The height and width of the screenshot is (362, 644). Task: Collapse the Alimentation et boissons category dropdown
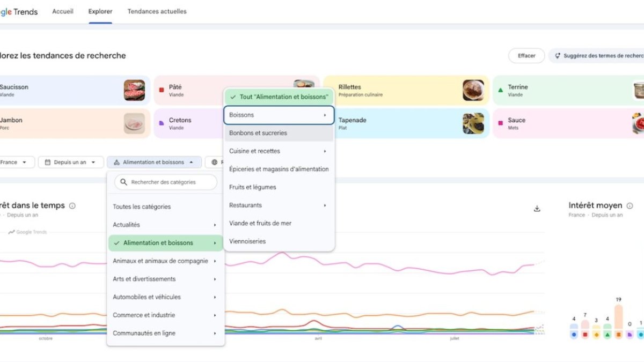[x=155, y=162]
